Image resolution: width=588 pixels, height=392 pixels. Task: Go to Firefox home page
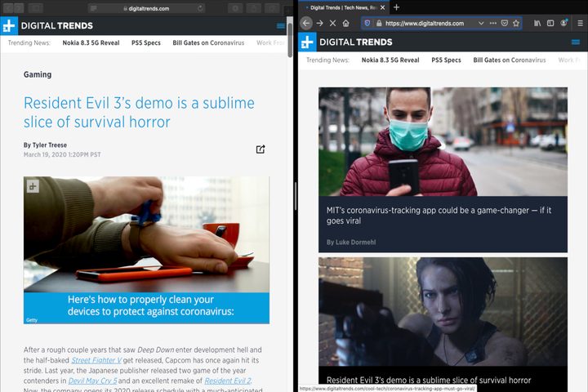[x=345, y=23]
